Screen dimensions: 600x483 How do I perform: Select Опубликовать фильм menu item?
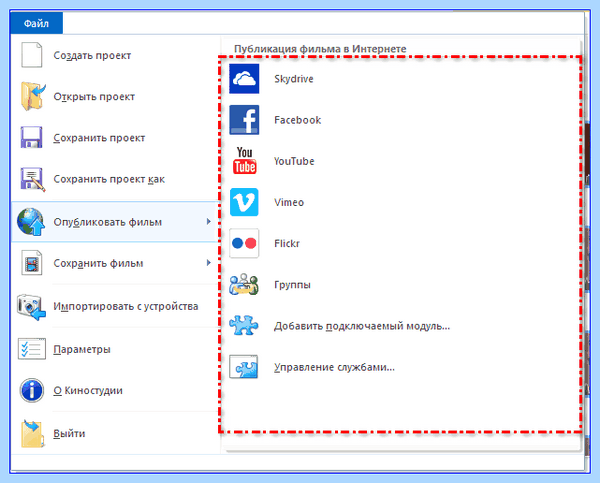[115, 222]
